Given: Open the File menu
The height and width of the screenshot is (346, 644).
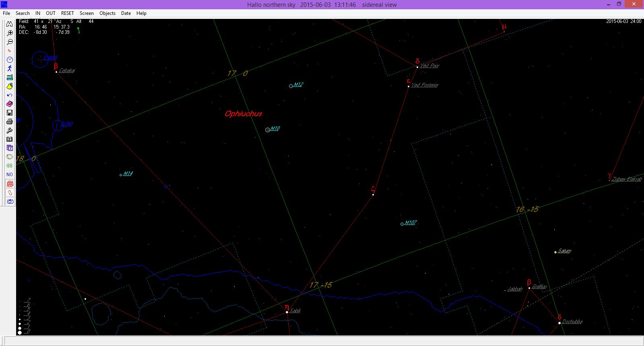Looking at the screenshot, I should point(6,13).
